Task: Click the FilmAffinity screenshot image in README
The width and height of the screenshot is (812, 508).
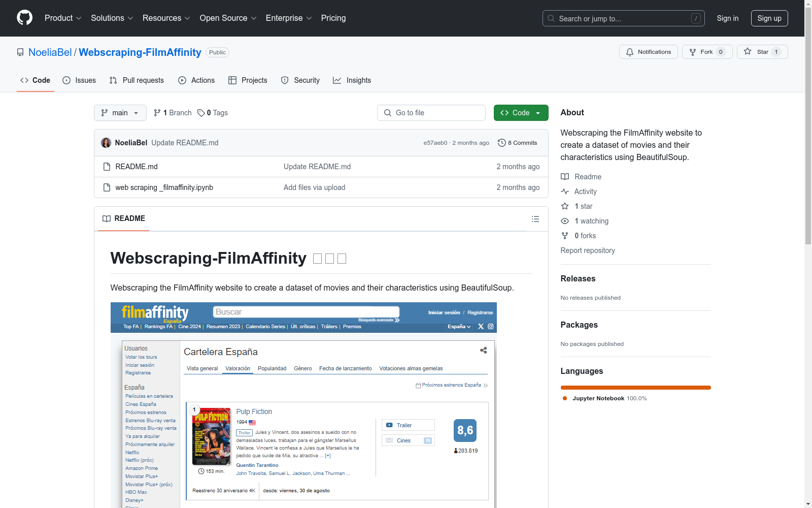Action: coord(303,405)
